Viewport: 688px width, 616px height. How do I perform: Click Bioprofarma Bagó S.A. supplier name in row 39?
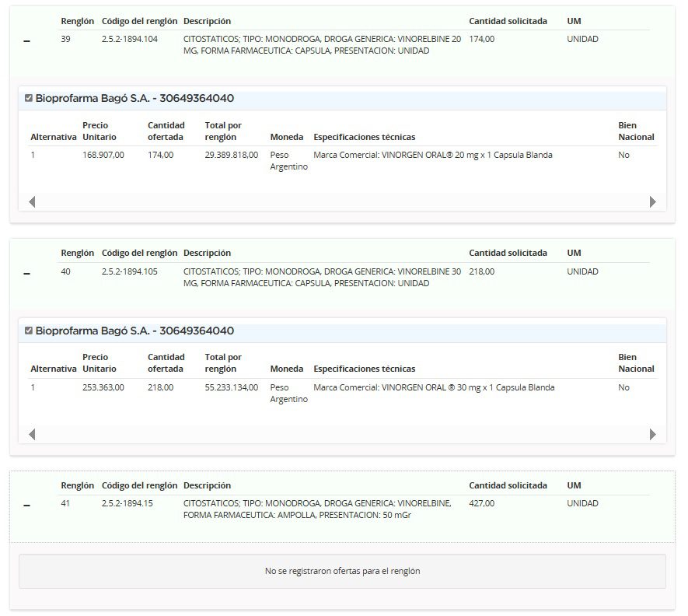[134, 99]
